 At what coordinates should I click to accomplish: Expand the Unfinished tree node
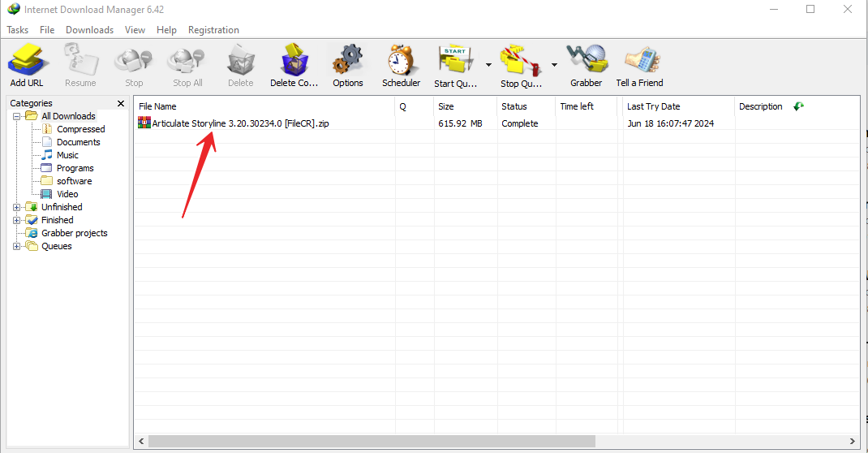(x=16, y=207)
